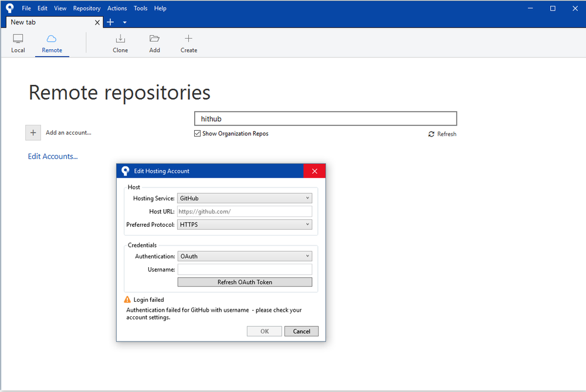Close the New tab
Screen dimensions: 586x392
(x=98, y=22)
